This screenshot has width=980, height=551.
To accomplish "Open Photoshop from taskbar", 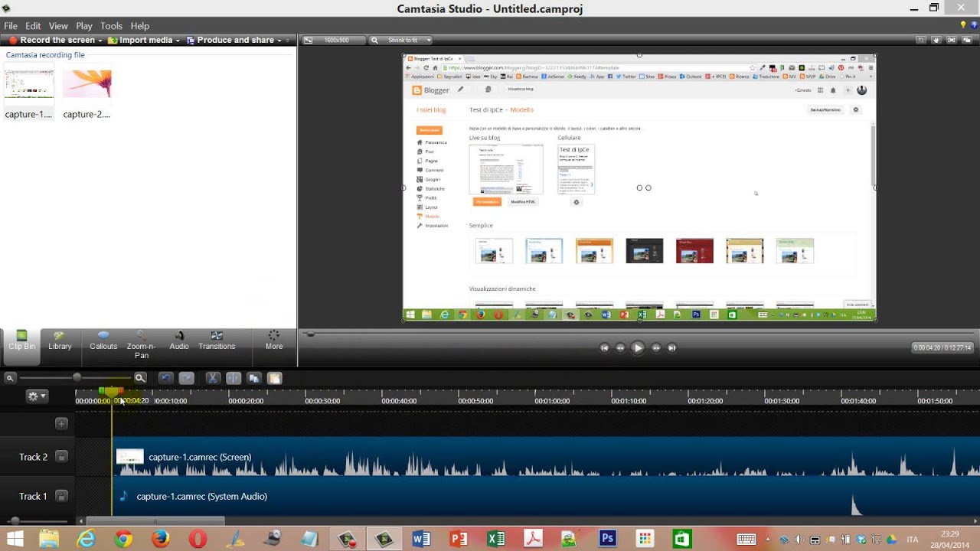I will (608, 539).
